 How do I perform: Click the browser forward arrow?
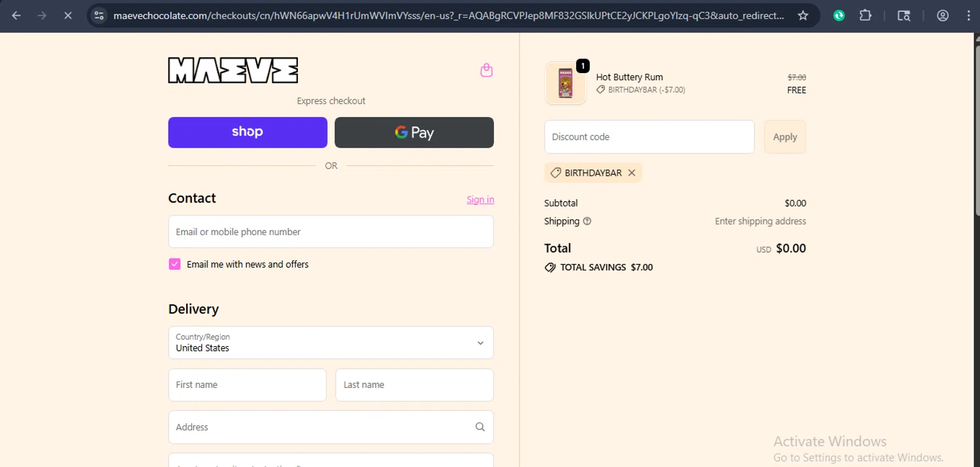pos(42,16)
